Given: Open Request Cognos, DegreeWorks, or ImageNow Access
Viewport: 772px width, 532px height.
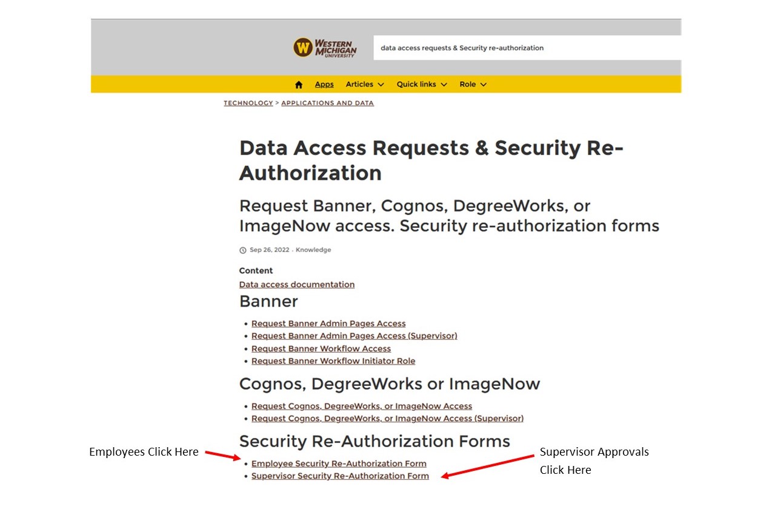Looking at the screenshot, I should pyautogui.click(x=362, y=407).
